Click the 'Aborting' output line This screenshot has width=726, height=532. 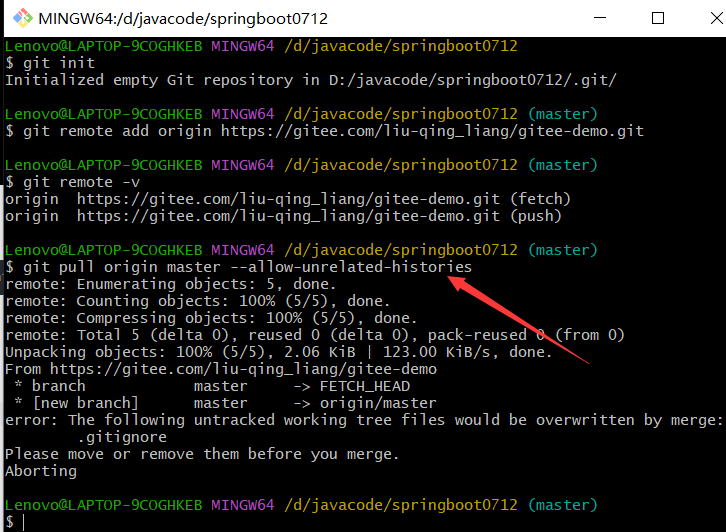(x=41, y=471)
